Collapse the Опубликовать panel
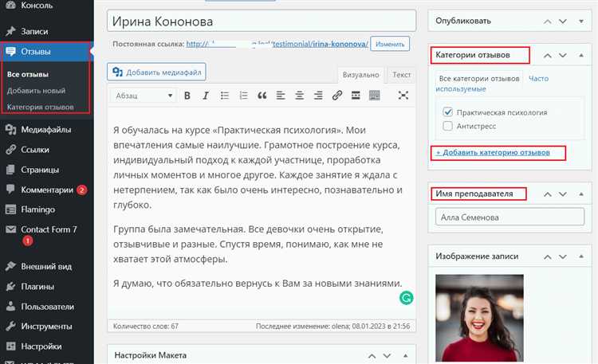The width and height of the screenshot is (598, 364). coord(580,21)
